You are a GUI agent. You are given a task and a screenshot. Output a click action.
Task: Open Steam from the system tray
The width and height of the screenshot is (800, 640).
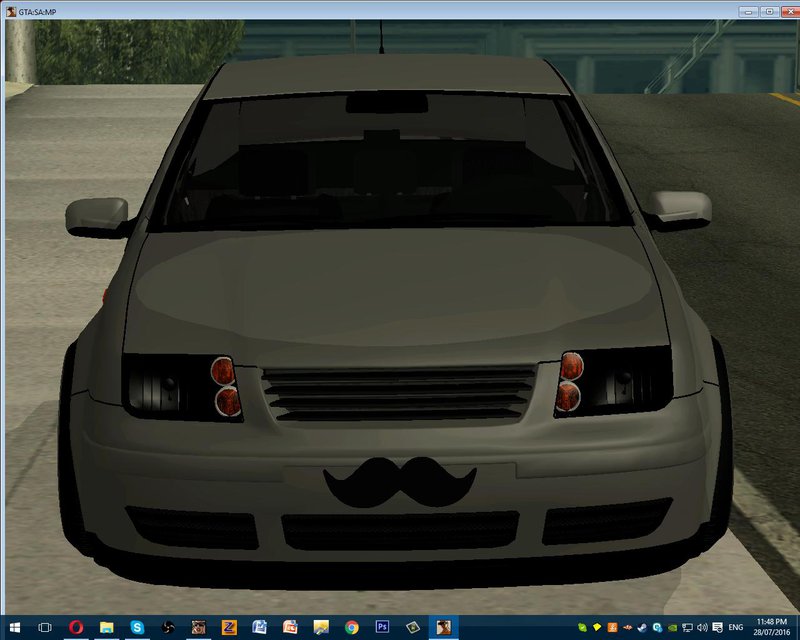642,627
